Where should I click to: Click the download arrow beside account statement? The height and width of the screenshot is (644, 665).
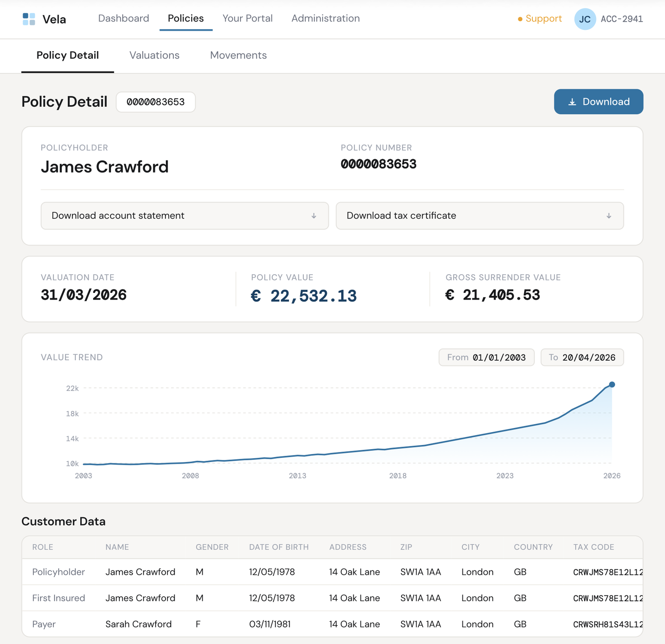click(314, 216)
